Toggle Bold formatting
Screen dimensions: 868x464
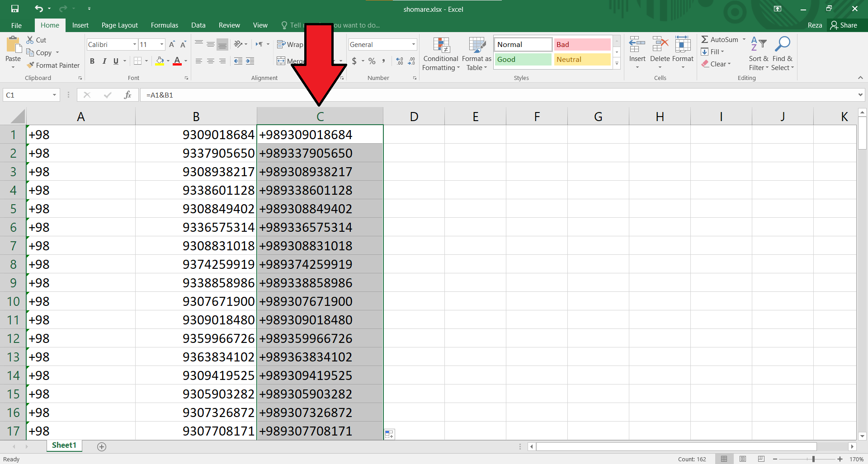pyautogui.click(x=92, y=61)
